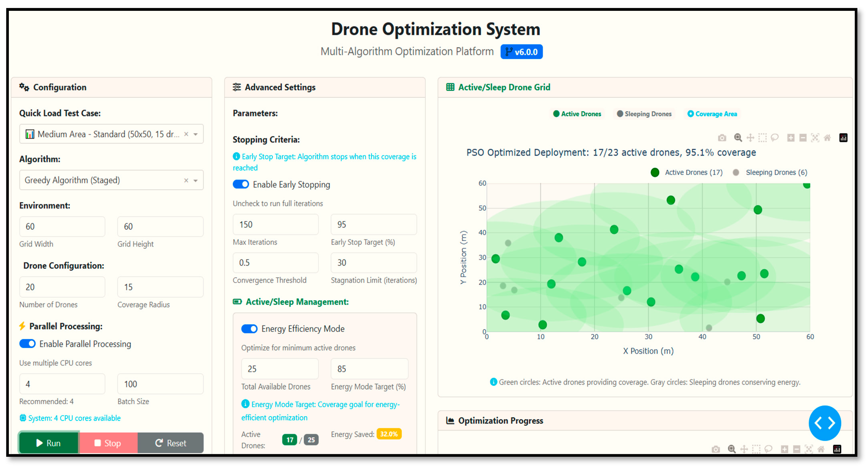Pick the lasso select tool in chart toolbar
This screenshot has height=468, width=868.
pyautogui.click(x=775, y=138)
